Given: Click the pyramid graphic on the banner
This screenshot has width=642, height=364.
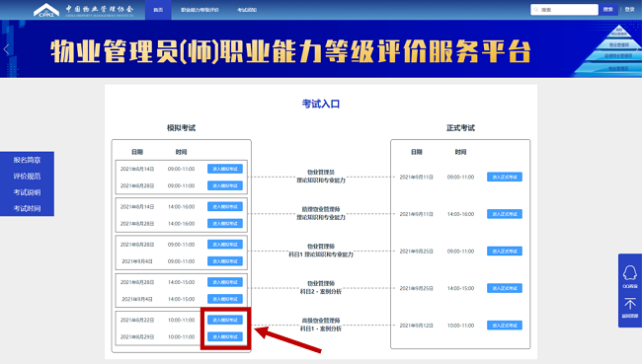Looking at the screenshot, I should pyautogui.click(x=613, y=51).
